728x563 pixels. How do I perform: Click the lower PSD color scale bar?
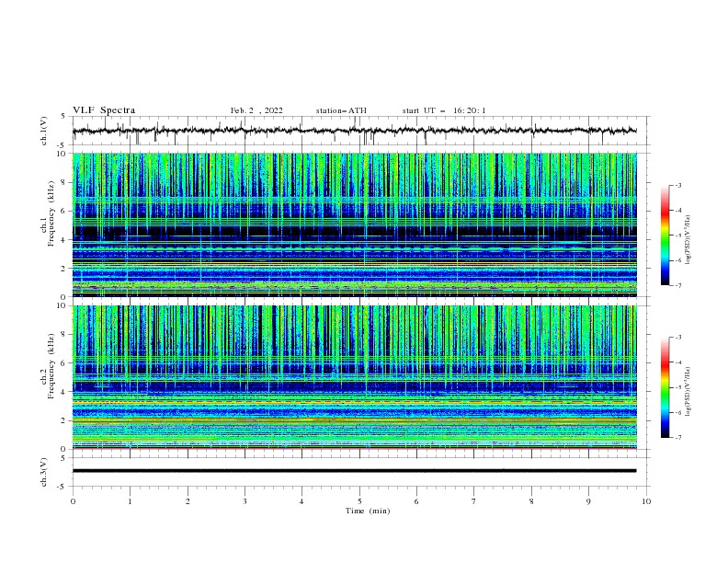(x=665, y=387)
